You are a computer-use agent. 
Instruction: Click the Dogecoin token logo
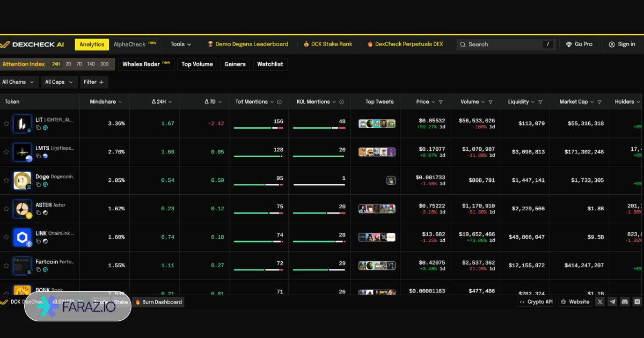click(22, 180)
